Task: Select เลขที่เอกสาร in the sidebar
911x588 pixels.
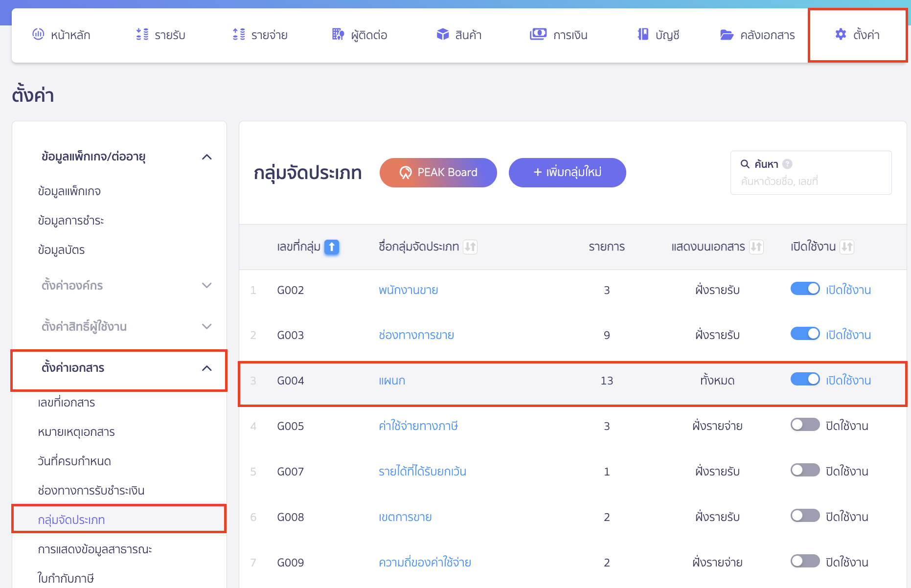Action: tap(67, 403)
